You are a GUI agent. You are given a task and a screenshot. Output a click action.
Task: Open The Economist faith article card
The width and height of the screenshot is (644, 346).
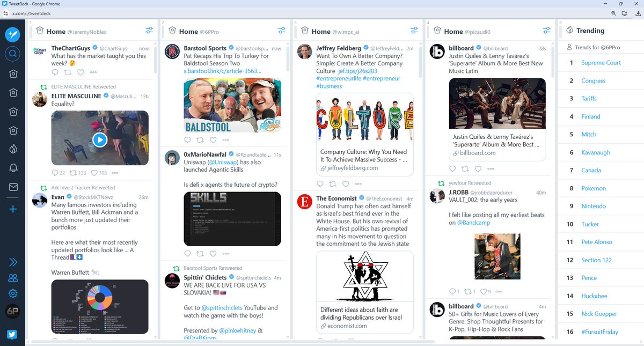coord(364,292)
